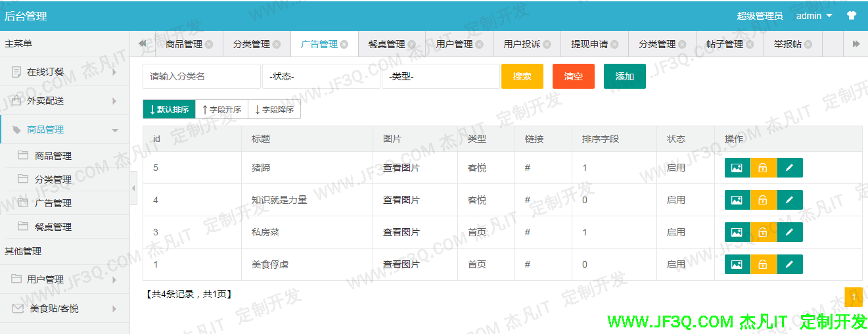The height and width of the screenshot is (334, 868).
Task: Close the 用户管理 tab
Action: tap(480, 45)
